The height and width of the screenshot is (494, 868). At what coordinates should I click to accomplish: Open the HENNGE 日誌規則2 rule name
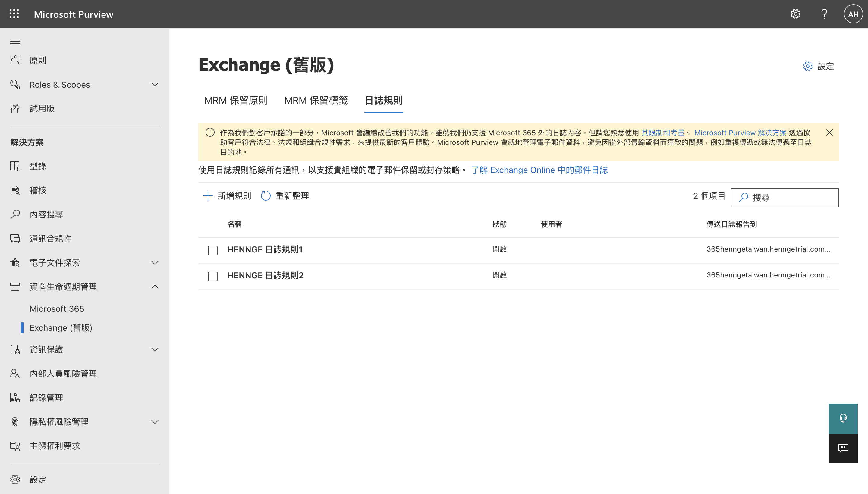click(x=266, y=276)
